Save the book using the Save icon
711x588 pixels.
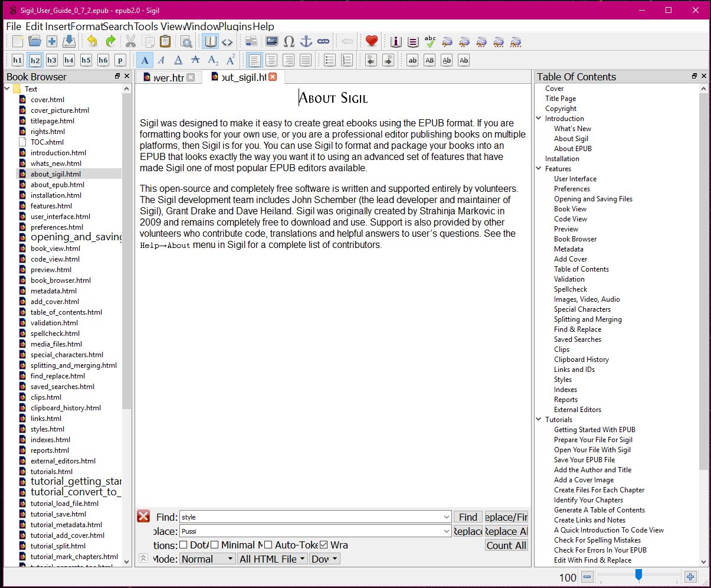coord(69,41)
